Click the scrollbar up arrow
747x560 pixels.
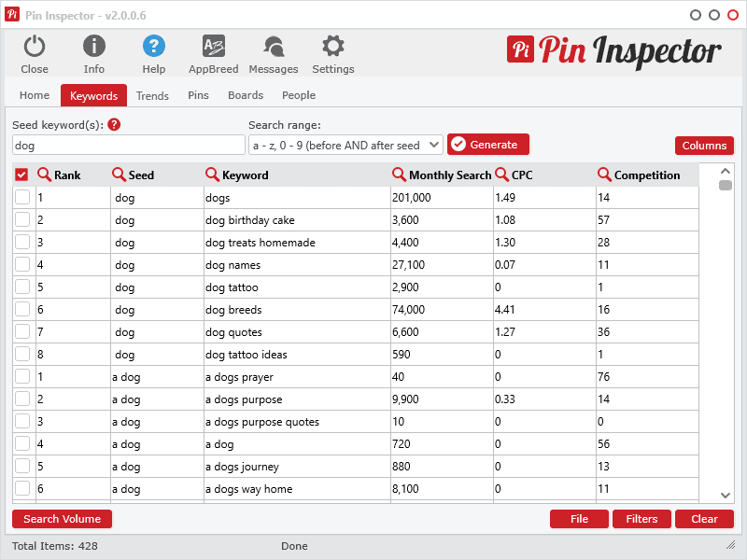pyautogui.click(x=726, y=171)
